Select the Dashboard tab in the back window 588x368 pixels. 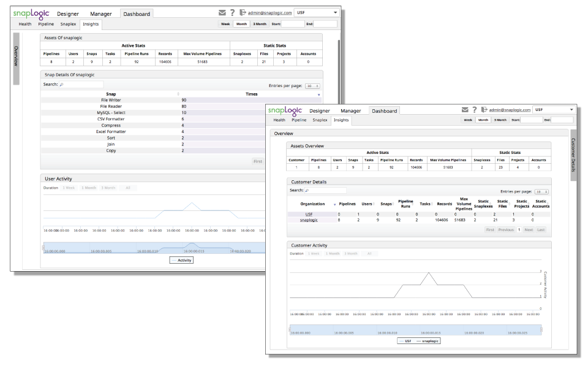[x=137, y=14]
